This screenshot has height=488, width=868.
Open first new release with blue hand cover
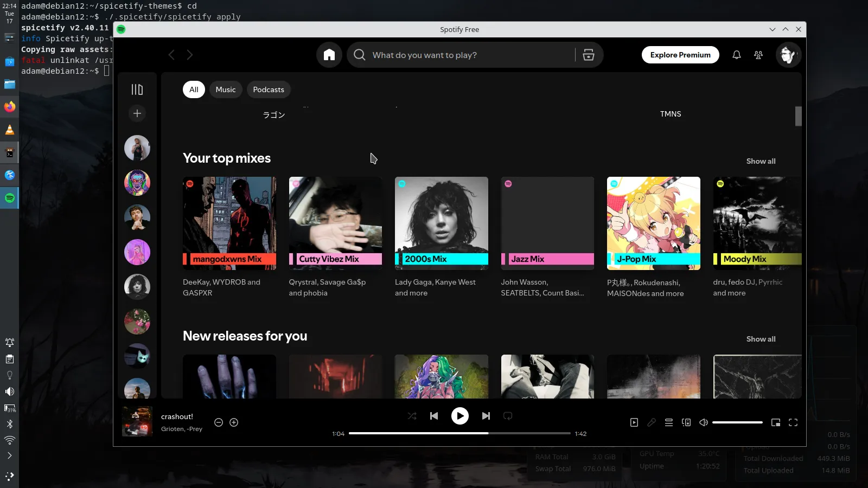click(x=229, y=377)
